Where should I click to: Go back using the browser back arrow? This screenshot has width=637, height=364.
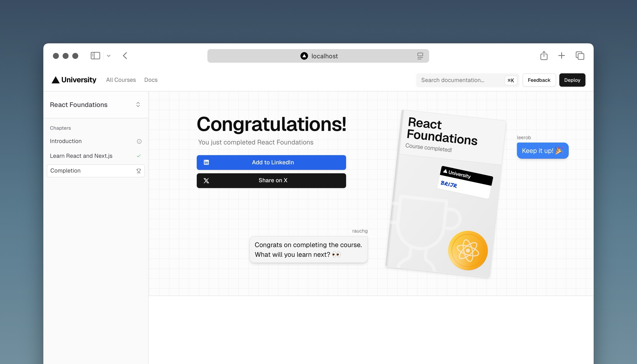click(125, 56)
